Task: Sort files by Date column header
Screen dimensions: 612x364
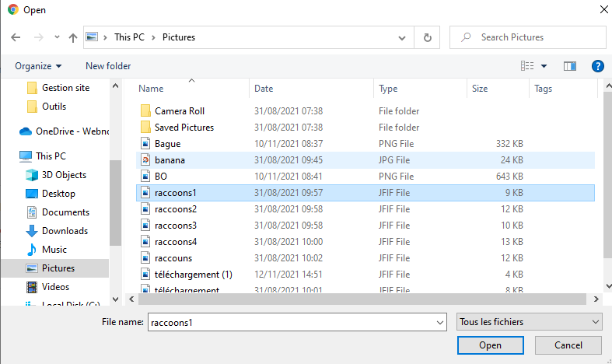Action: coord(264,89)
